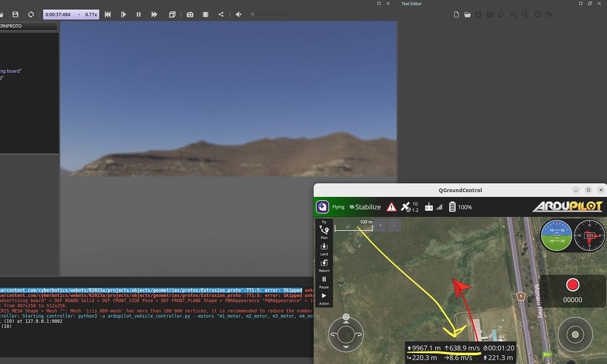Screen dimensions: 607x364
Task: Mute the Webots simulation sound
Action: point(238,15)
